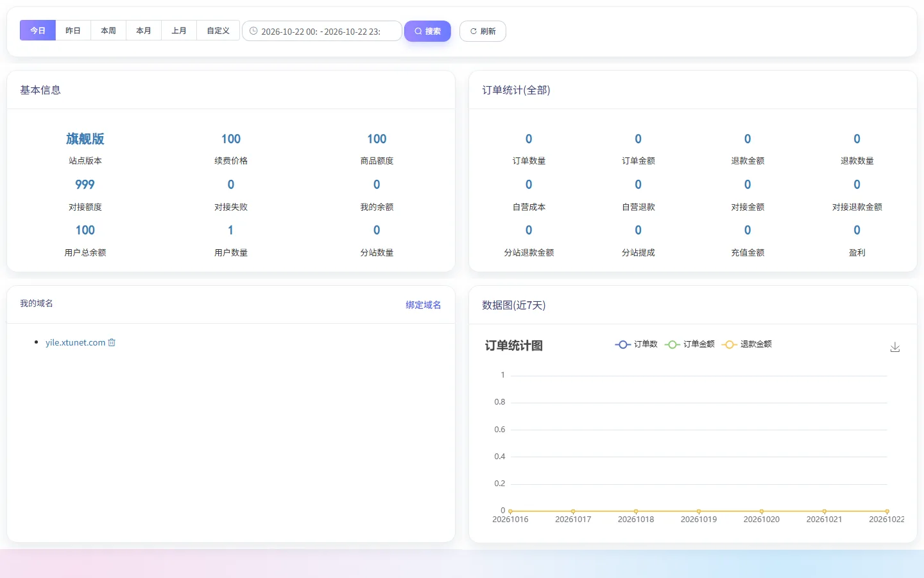Click the 分站数量 label
924x578 pixels.
point(377,252)
